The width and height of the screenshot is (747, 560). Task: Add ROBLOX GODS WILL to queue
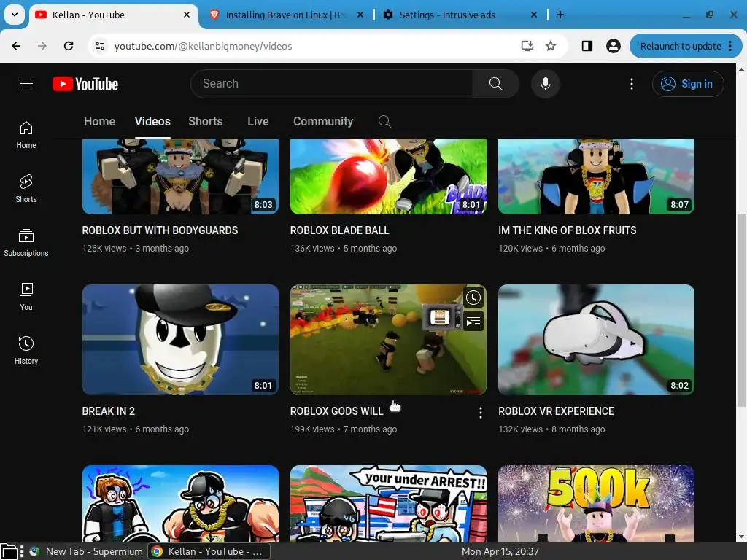point(473,322)
